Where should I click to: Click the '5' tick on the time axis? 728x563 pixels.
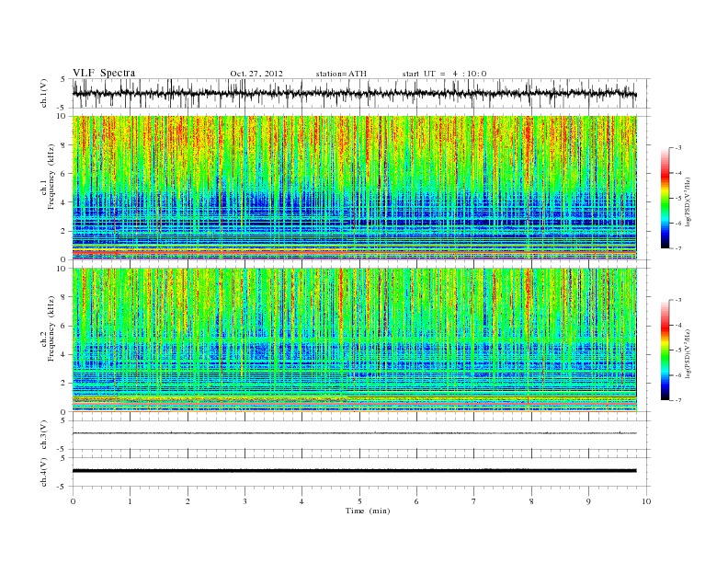(359, 501)
